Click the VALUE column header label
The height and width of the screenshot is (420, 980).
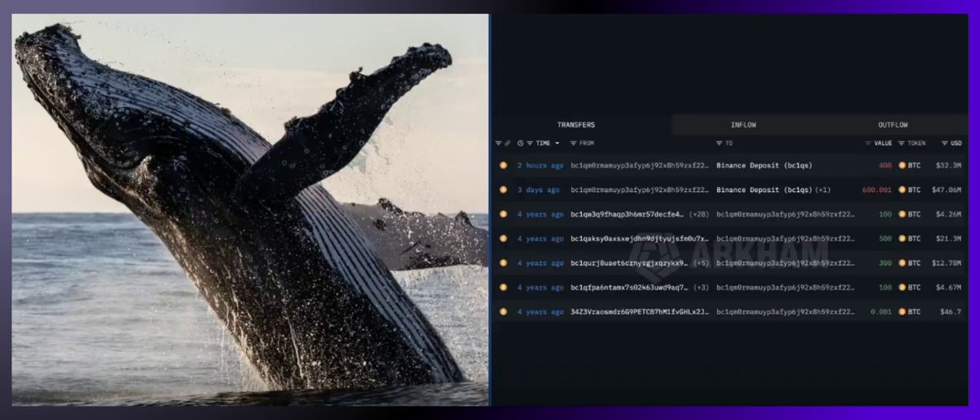[883, 143]
